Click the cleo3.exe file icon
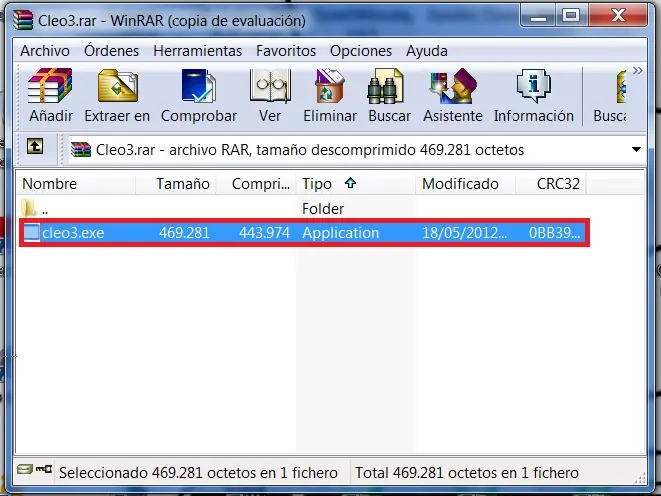 pyautogui.click(x=31, y=233)
